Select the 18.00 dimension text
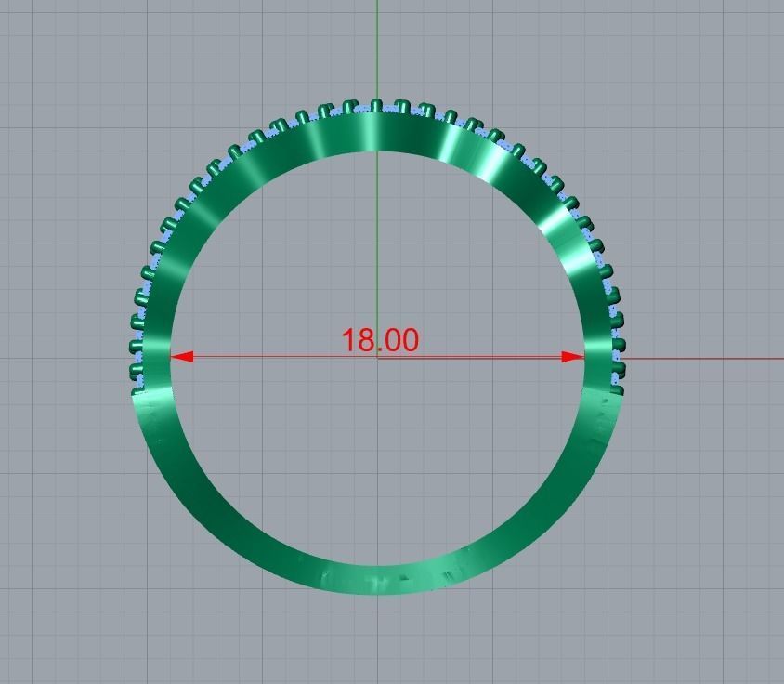 tap(380, 340)
